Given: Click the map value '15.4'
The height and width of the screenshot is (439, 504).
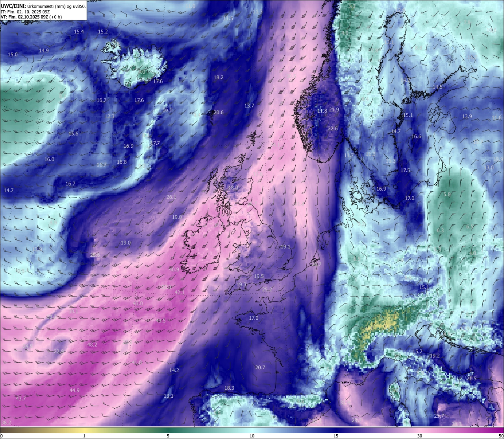Looking at the screenshot, I should (79, 31).
